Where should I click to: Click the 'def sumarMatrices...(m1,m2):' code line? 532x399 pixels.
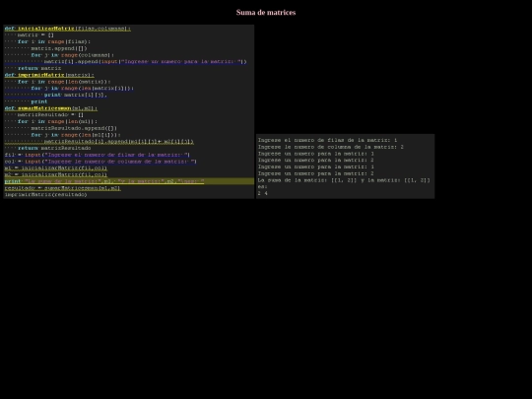pos(51,108)
